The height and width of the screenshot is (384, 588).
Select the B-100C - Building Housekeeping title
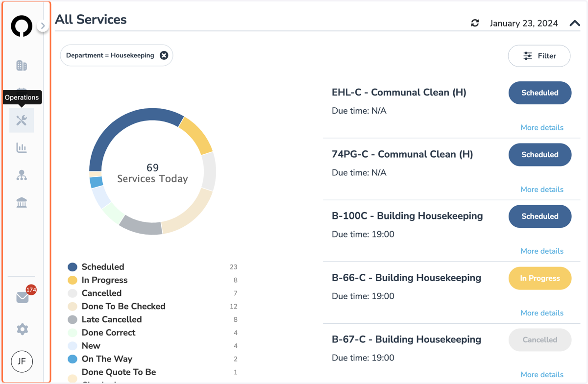(407, 216)
